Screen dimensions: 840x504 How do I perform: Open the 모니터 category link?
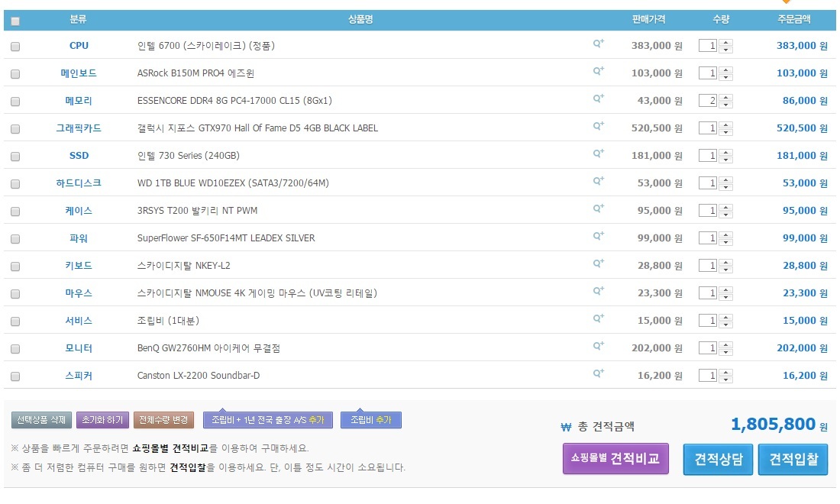(79, 348)
